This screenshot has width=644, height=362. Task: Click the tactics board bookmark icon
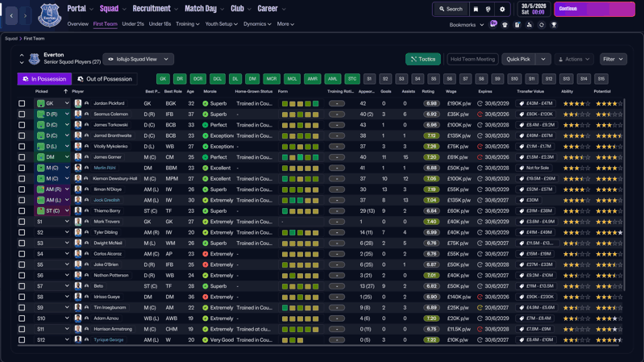(x=517, y=25)
